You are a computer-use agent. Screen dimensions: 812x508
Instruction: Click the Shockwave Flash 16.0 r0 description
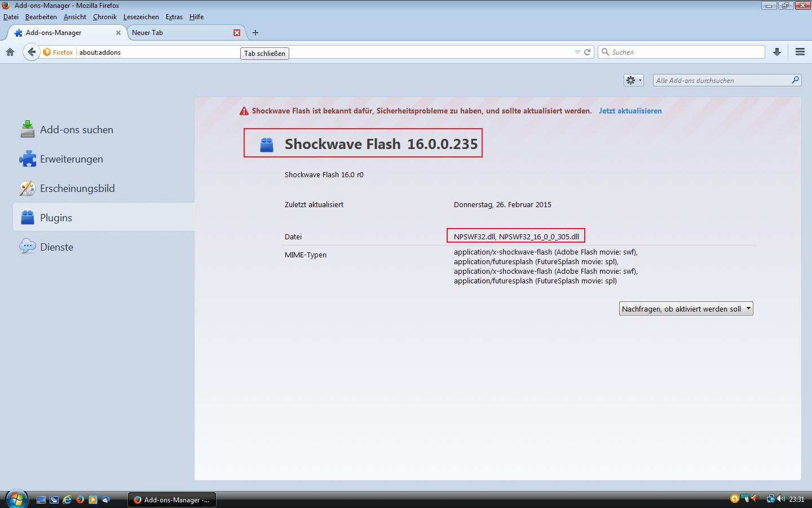tap(324, 175)
